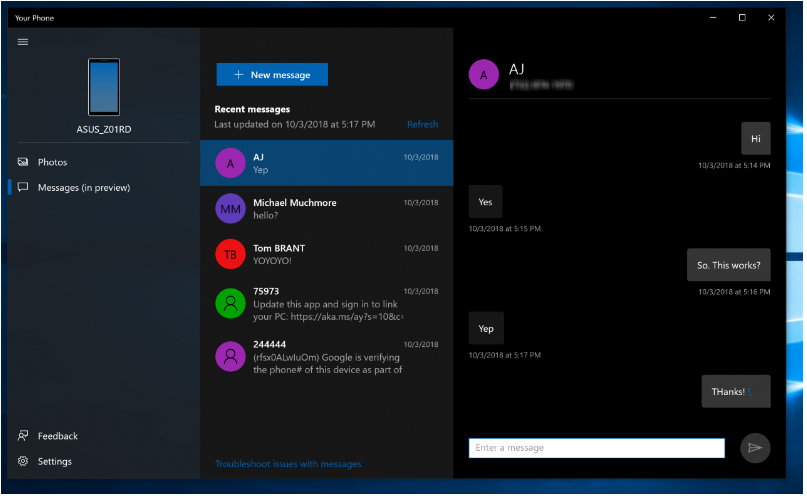Open Michael Muchmore conversation
This screenshot has width=807, height=496.
click(x=327, y=208)
